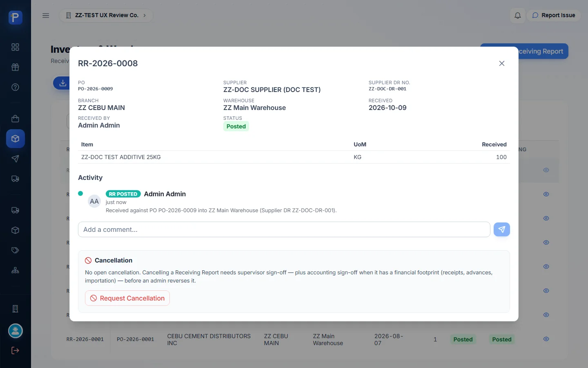View the RR-2026-0001 row eye icon
Image resolution: width=588 pixels, height=368 pixels.
coord(546,339)
